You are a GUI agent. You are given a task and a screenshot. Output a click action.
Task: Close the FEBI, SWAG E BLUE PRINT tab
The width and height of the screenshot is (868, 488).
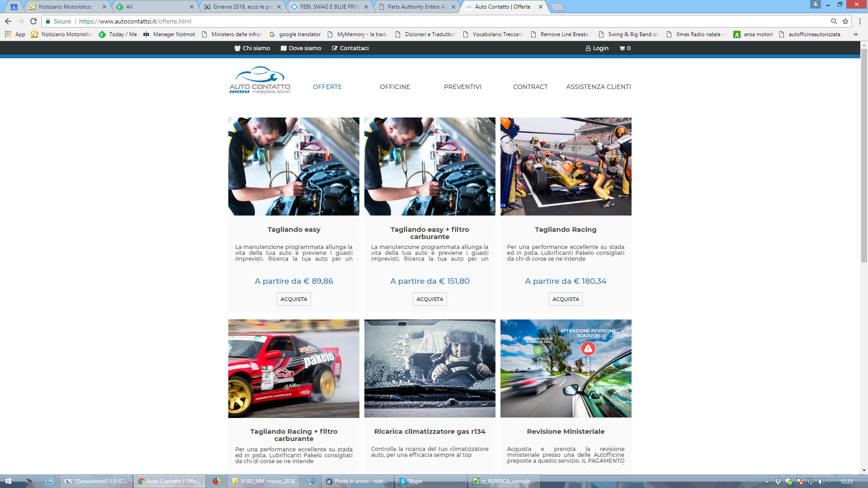366,7
